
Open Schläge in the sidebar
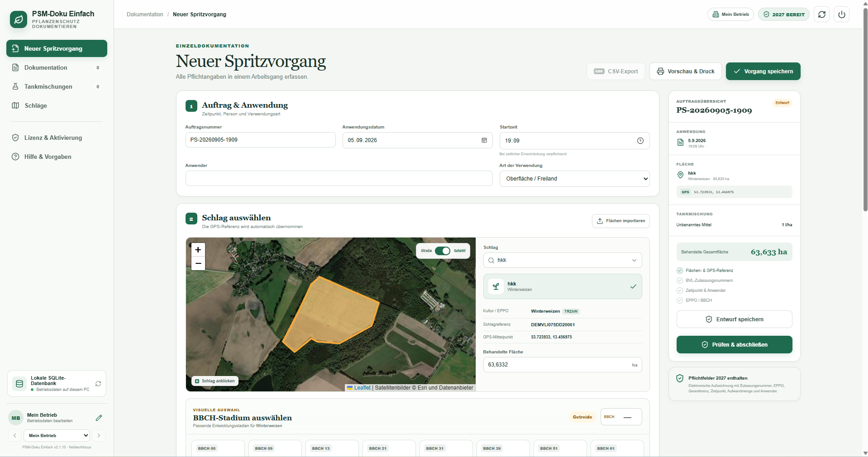coord(57,105)
